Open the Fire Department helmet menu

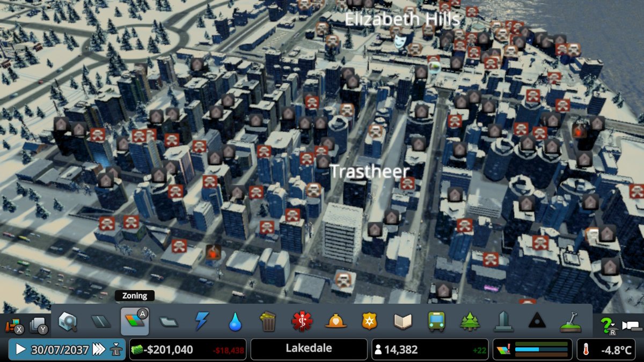click(335, 321)
